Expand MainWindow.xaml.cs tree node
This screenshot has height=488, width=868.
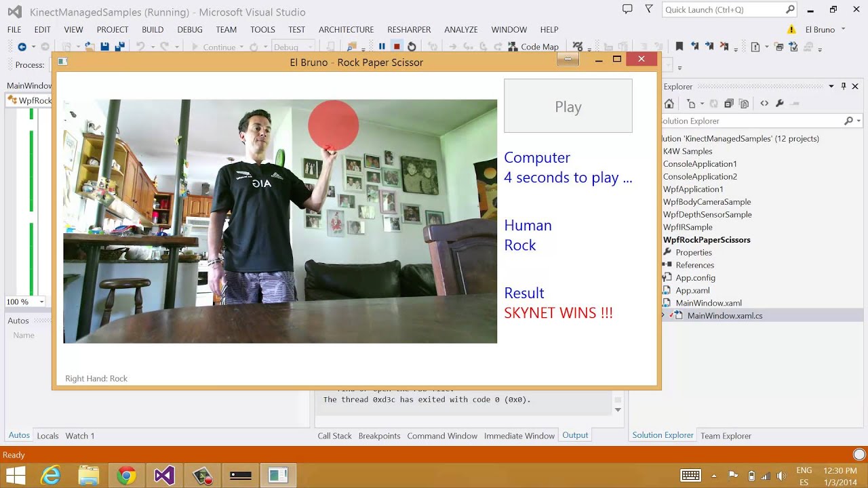tap(665, 316)
